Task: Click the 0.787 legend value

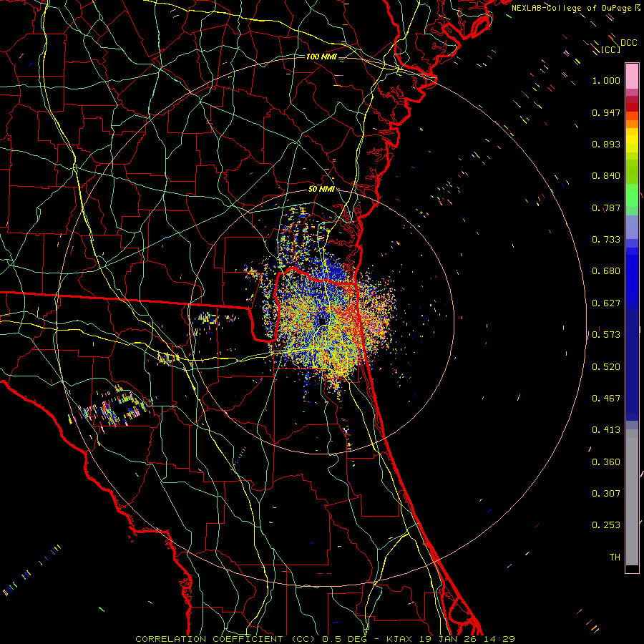Action: coord(606,208)
